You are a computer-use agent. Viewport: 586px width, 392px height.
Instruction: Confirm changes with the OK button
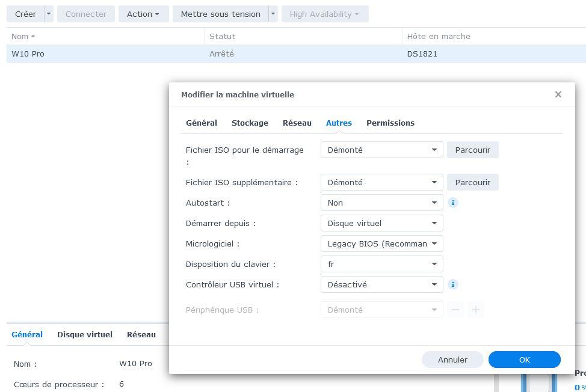pos(524,360)
